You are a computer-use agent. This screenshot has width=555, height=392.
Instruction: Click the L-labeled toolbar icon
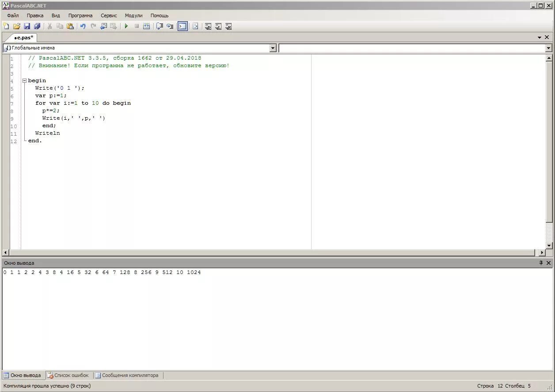click(x=218, y=27)
